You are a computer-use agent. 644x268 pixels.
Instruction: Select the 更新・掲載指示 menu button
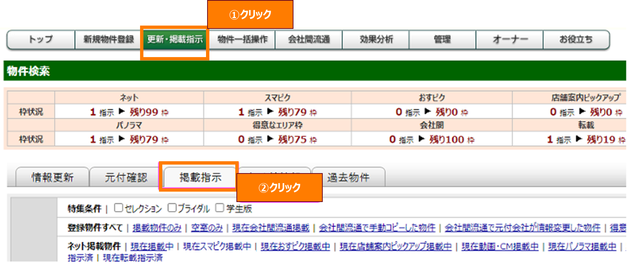(x=175, y=39)
